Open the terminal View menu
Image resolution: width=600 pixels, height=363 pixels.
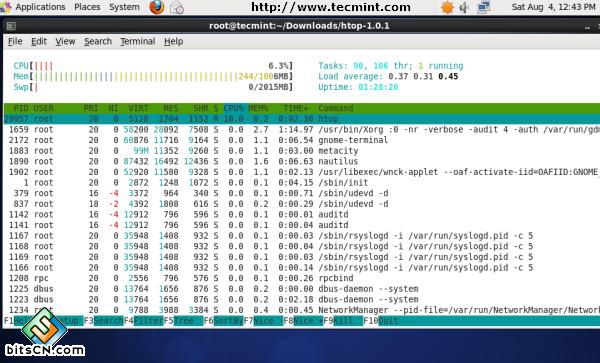[65, 41]
